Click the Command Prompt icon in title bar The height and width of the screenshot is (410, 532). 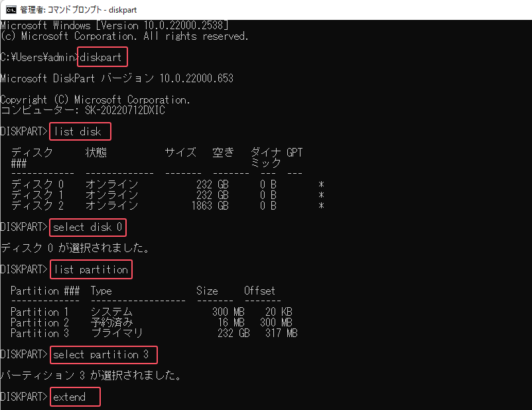pyautogui.click(x=9, y=9)
